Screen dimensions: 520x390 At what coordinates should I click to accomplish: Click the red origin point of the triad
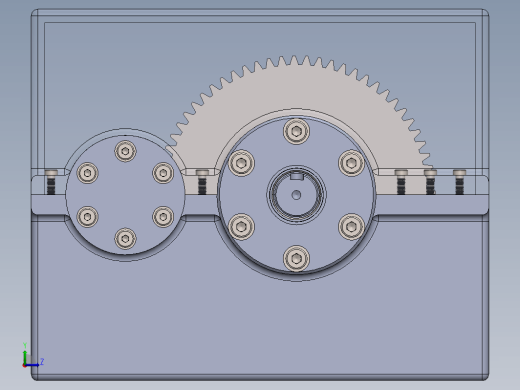click(x=24, y=365)
